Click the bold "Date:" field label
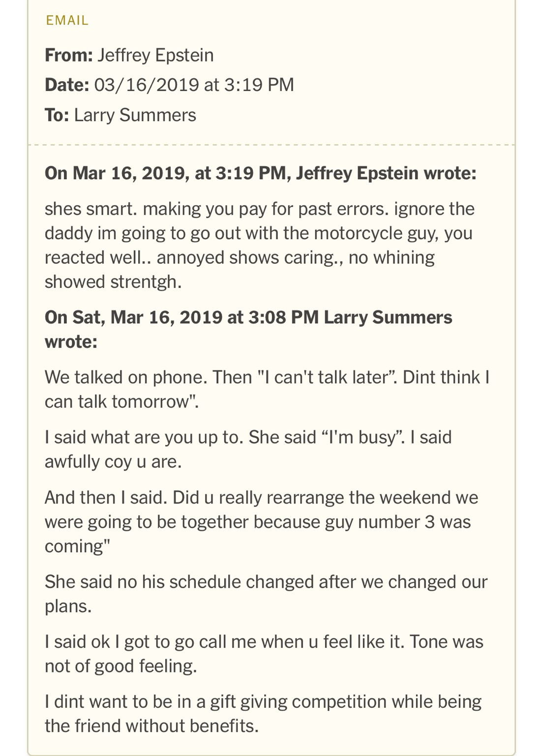 [x=66, y=85]
